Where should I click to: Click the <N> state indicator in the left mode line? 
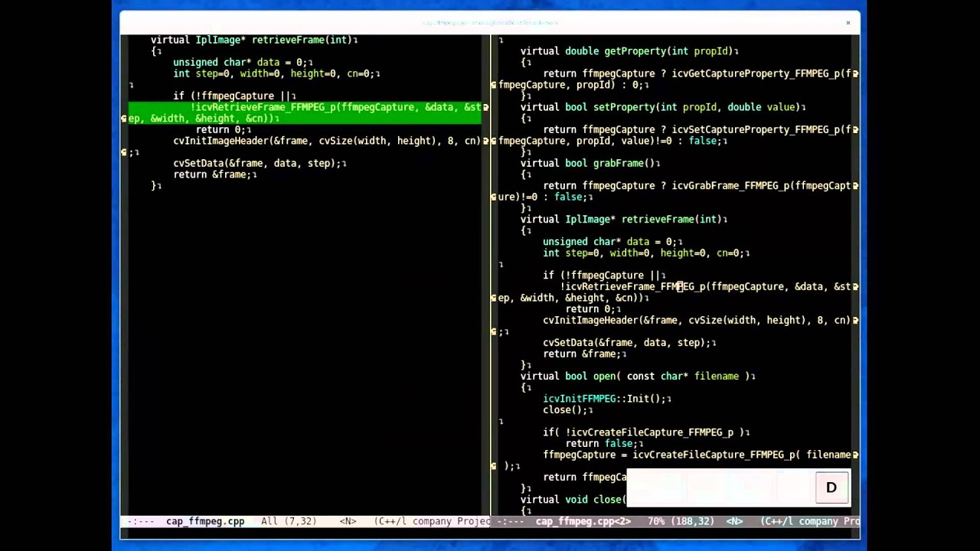348,521
